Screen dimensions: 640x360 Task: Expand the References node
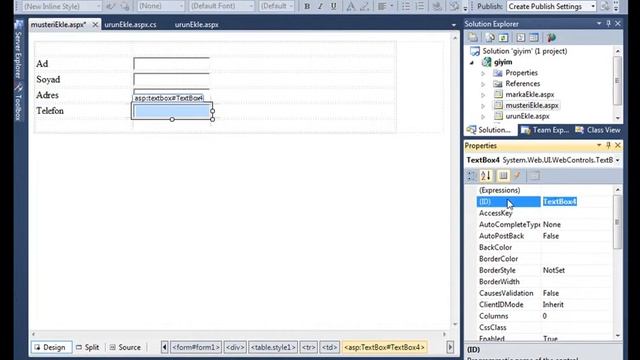[x=483, y=84]
